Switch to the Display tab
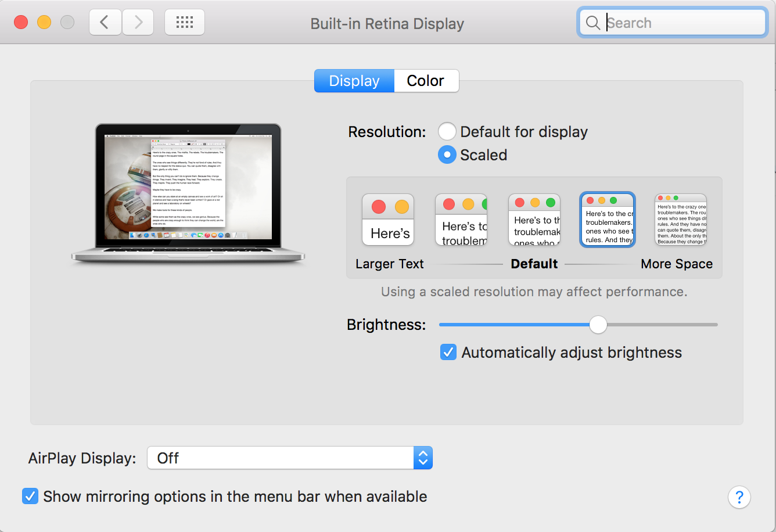 (x=354, y=81)
